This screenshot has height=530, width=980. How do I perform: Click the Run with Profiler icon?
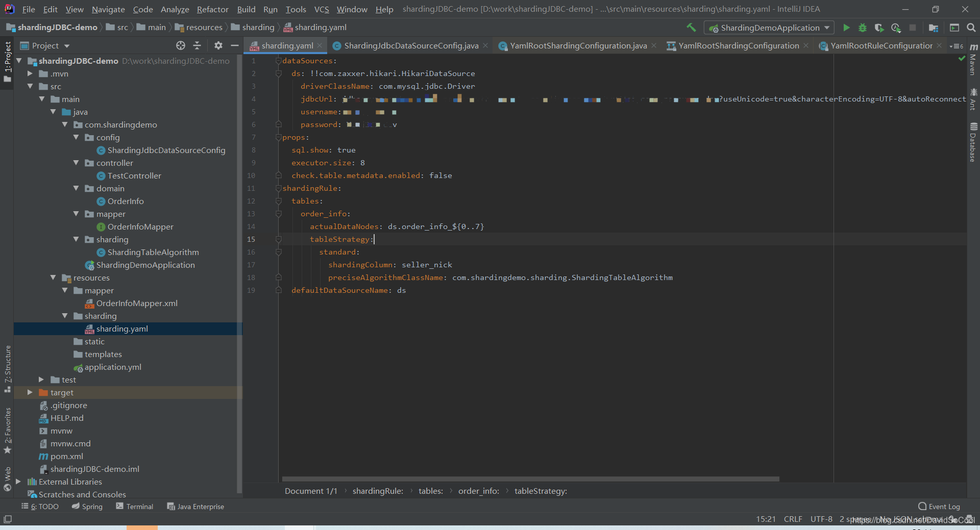[x=896, y=28]
